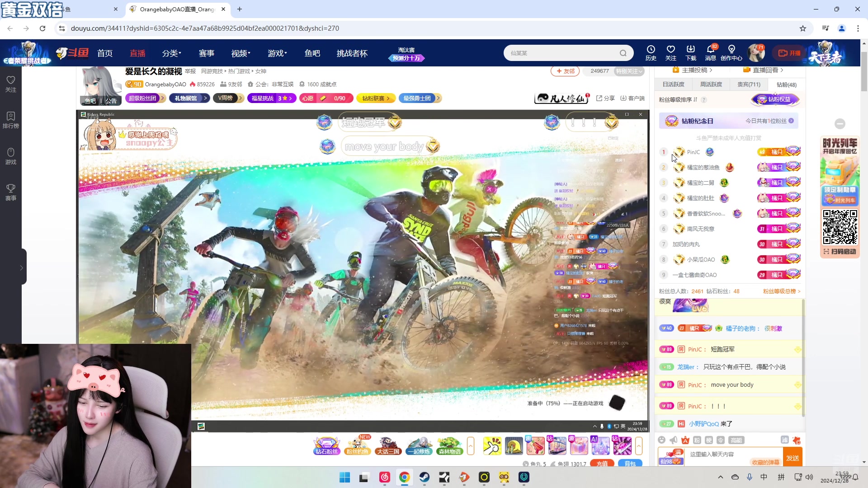Expand the activity icons up-arrow
The width and height of the screenshot is (868, 488).
point(471,446)
